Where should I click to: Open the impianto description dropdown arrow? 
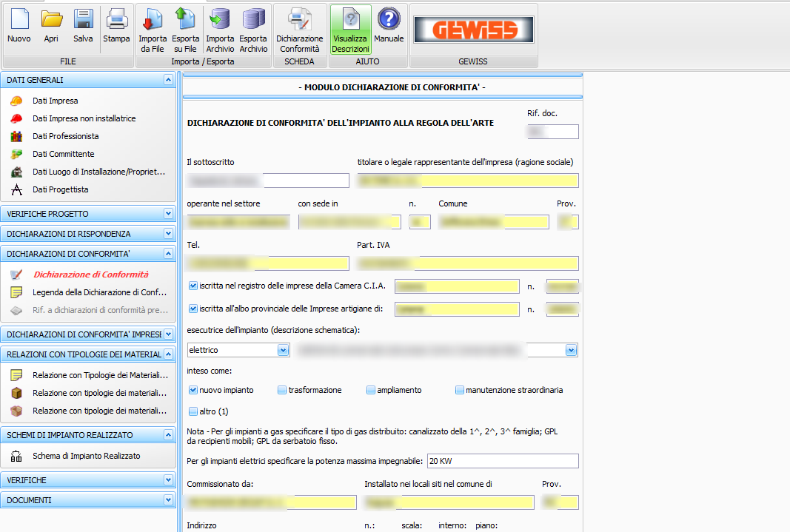[571, 350]
